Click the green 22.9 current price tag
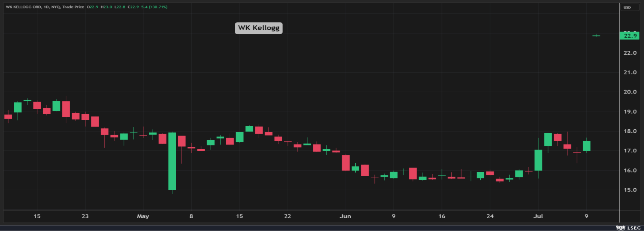This screenshot has width=644, height=231. [x=629, y=36]
